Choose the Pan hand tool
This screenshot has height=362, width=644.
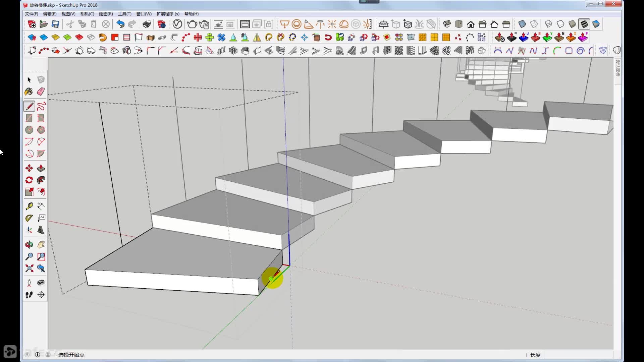pos(41,245)
